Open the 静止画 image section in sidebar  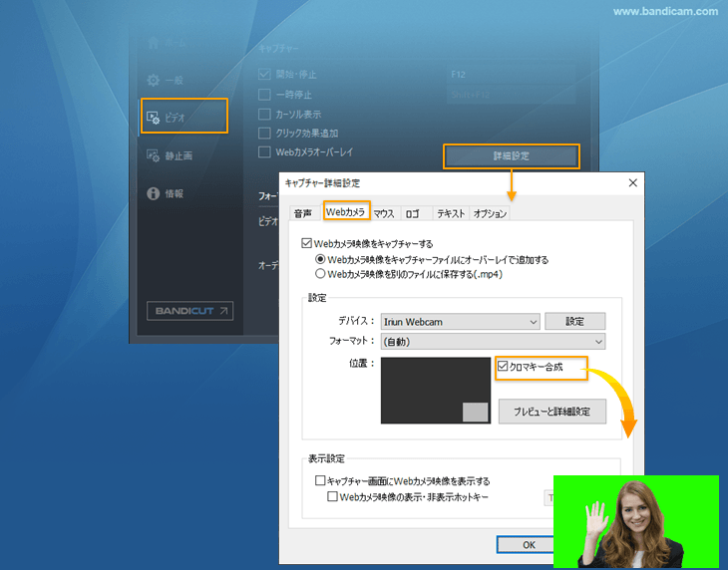point(170,155)
